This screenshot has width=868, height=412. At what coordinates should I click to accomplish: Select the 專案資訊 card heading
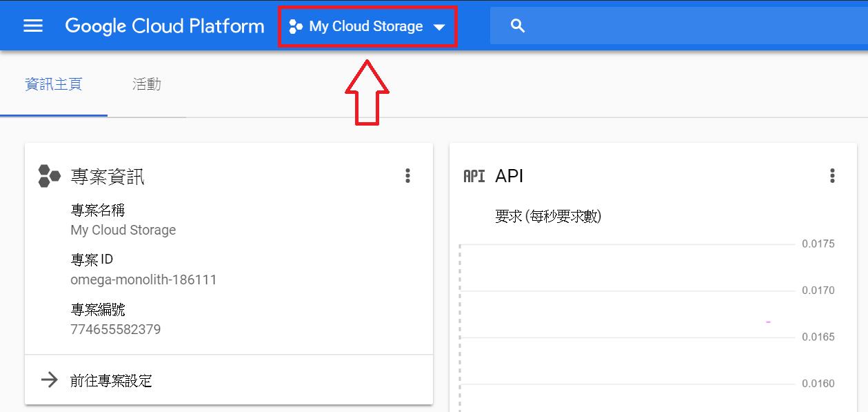click(108, 177)
